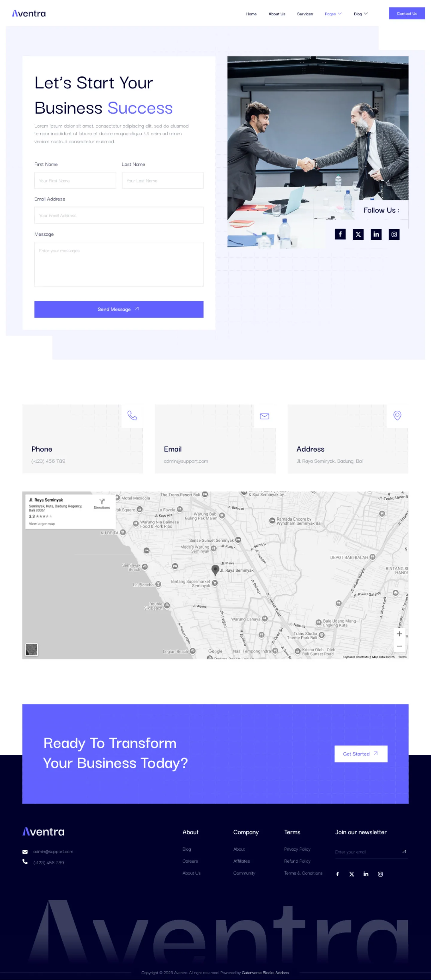431x980 pixels.
Task: Click the Contact Us header button
Action: coord(407,14)
